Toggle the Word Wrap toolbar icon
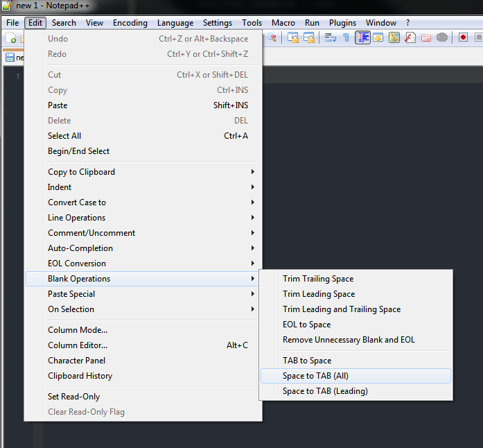This screenshot has width=483, height=448. 331,37
